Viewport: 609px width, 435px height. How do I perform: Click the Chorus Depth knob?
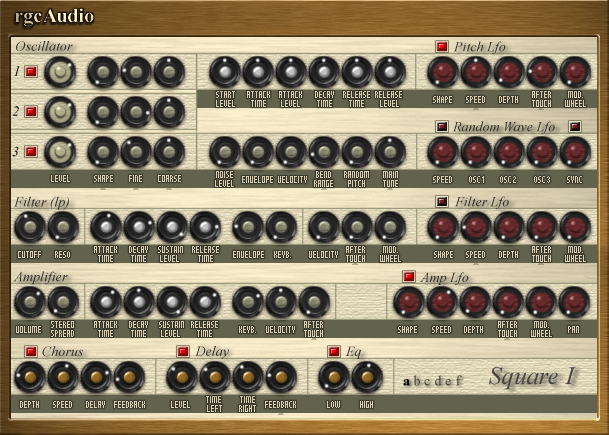pos(30,377)
